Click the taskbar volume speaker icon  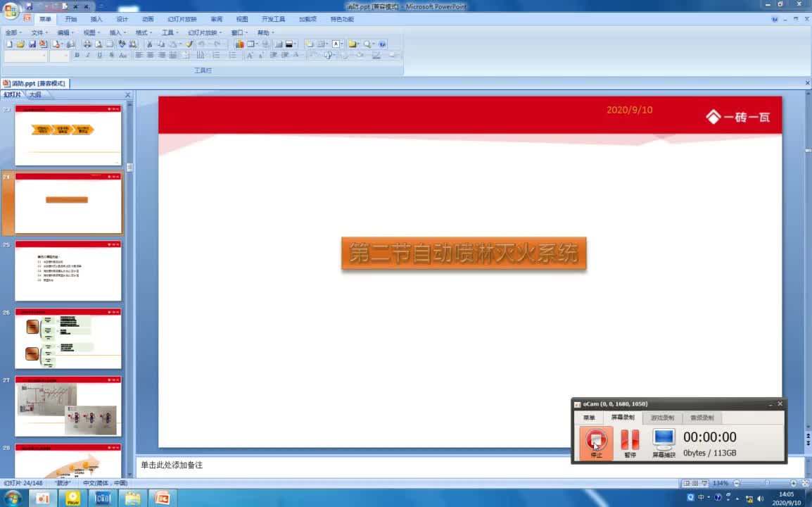coord(761,499)
